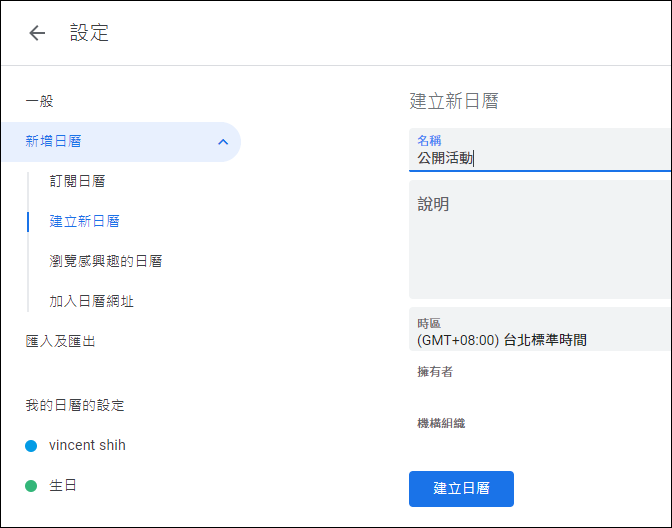Screen dimensions: 672x528
Task: Click the 建立新日曆 form heading
Action: [x=454, y=101]
